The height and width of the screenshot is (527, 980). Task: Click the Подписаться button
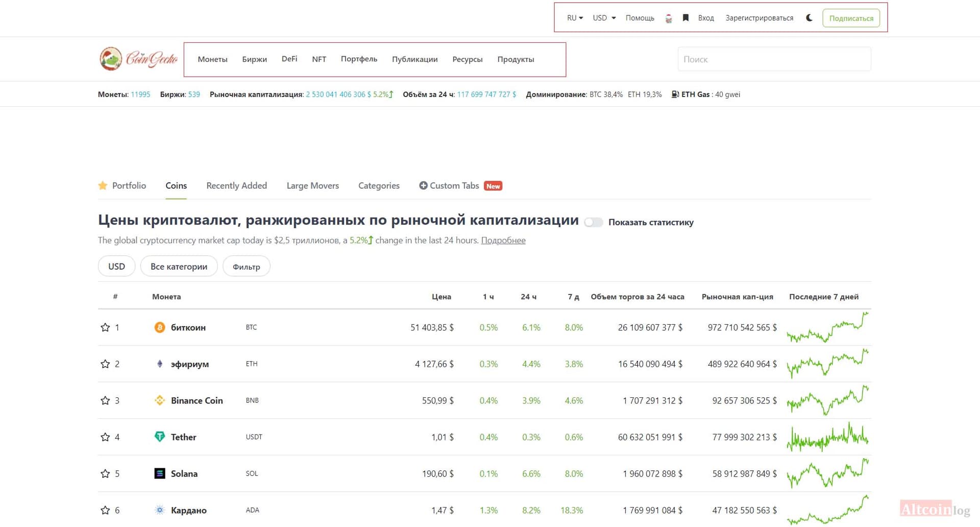coord(851,18)
